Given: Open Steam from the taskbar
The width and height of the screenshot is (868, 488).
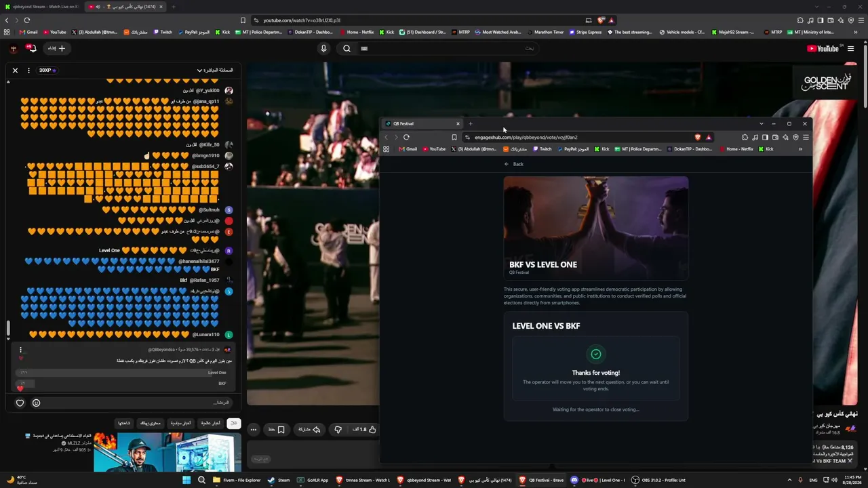Looking at the screenshot, I should (279, 480).
